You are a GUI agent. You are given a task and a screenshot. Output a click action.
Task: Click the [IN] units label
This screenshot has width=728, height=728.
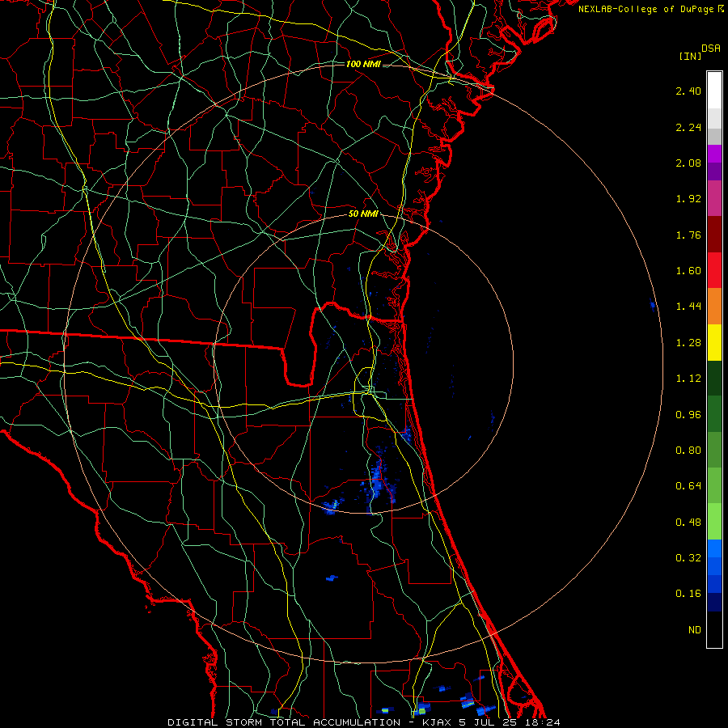tap(690, 57)
